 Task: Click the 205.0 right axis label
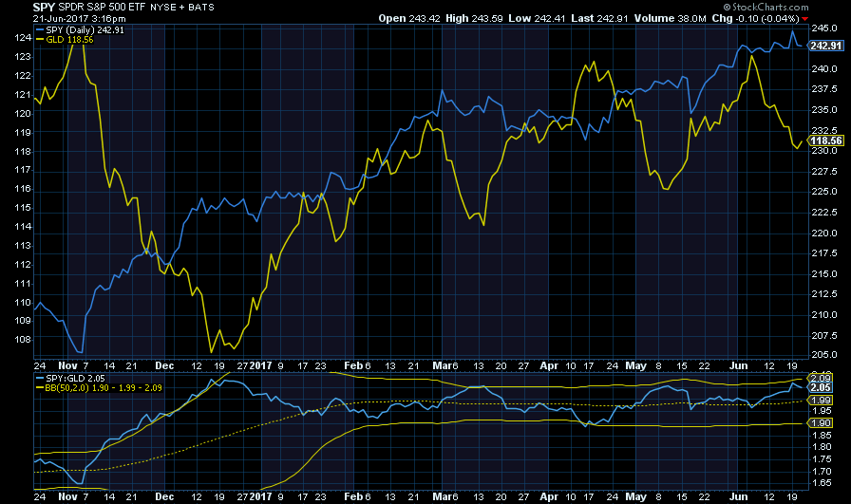pyautogui.click(x=823, y=355)
